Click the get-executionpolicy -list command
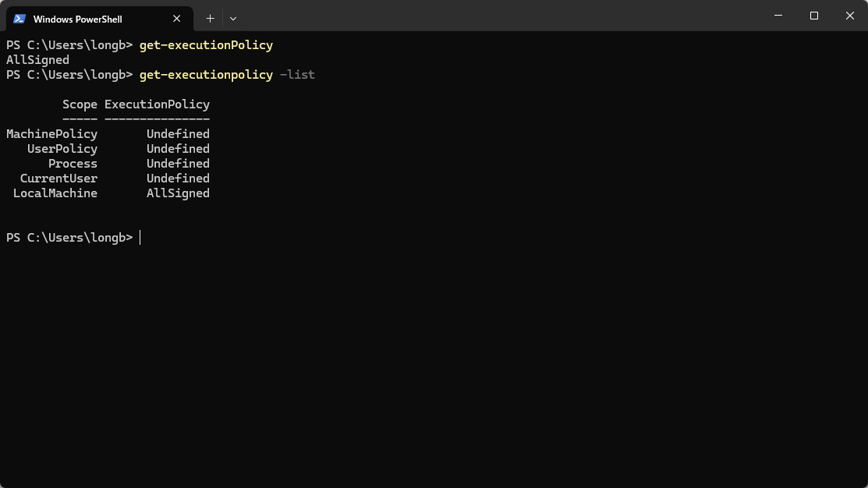 227,75
